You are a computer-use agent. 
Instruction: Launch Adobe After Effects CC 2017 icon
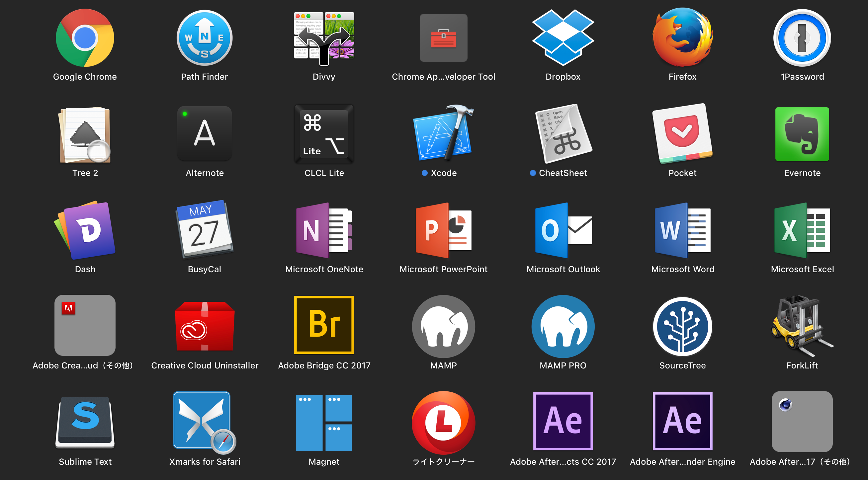tap(563, 421)
